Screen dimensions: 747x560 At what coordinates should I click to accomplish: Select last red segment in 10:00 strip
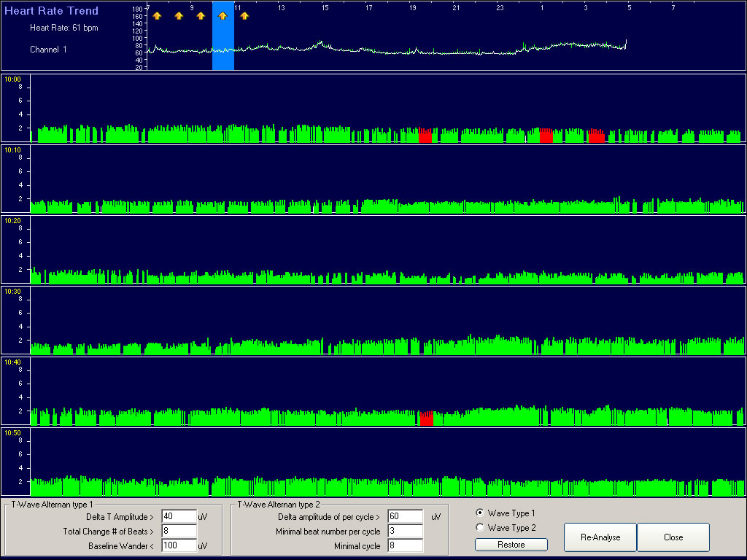click(x=597, y=136)
